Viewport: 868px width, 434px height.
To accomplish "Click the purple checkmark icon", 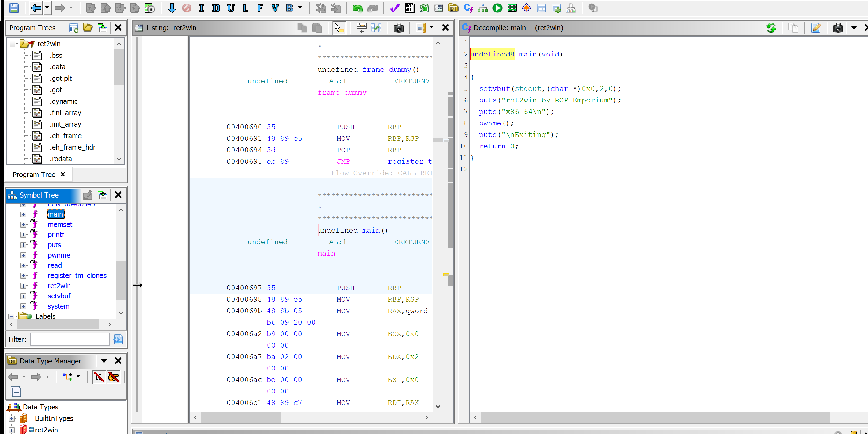I will [394, 8].
